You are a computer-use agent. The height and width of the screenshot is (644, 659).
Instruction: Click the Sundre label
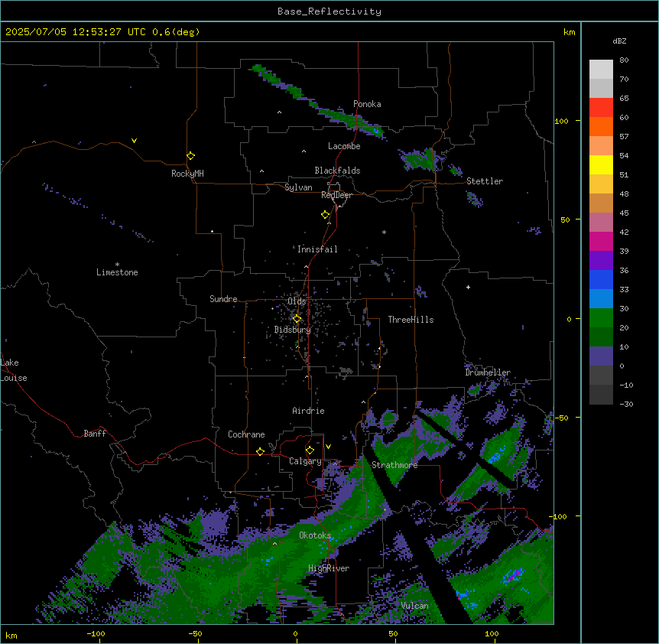click(x=223, y=299)
